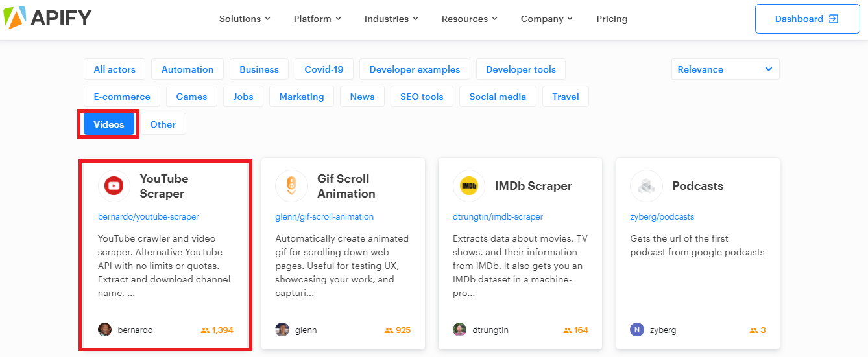Select the Developer examples category
868x357 pixels.
click(x=415, y=69)
